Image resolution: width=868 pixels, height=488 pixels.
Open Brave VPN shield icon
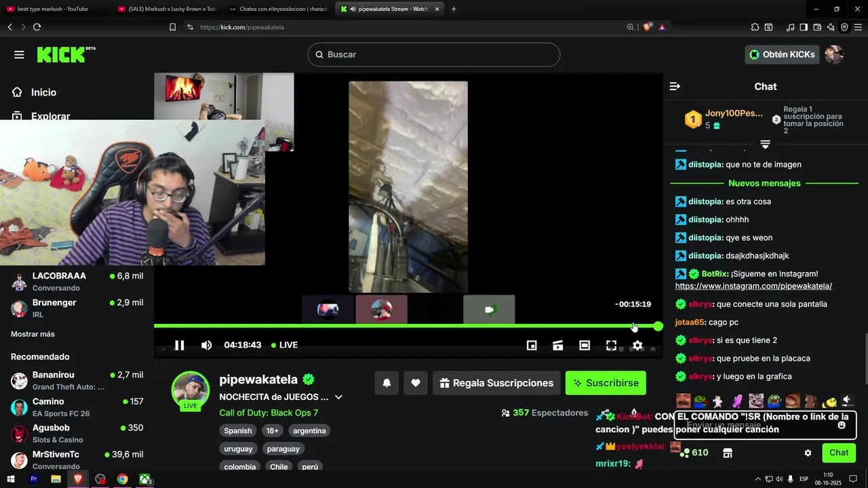(x=844, y=27)
